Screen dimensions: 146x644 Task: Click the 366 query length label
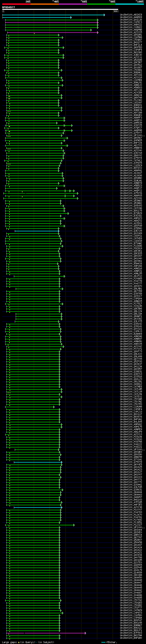pyautogui.click(x=115, y=11)
